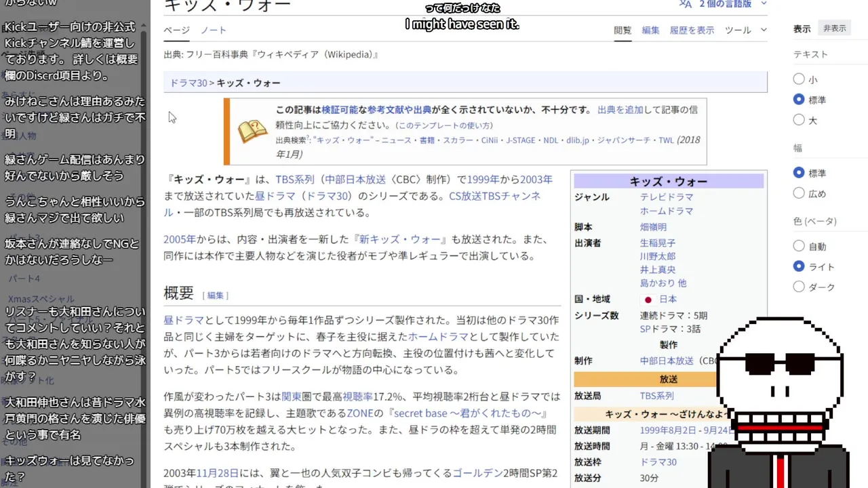Click the 書籍 source search link
The height and width of the screenshot is (488, 868).
click(427, 140)
